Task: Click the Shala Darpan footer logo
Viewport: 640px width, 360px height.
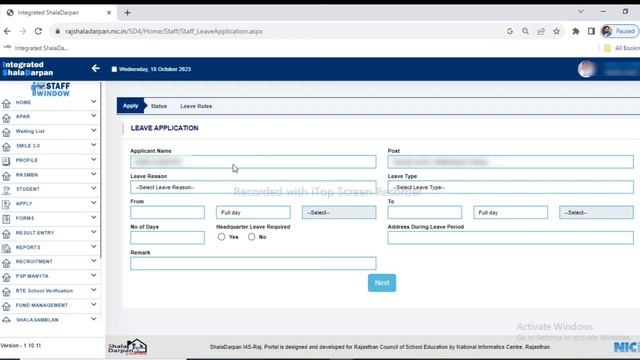Action: pyautogui.click(x=127, y=347)
